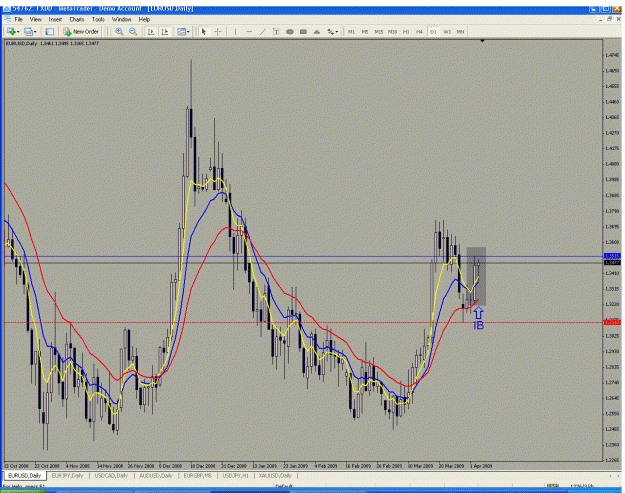Open the Charts menu

[x=77, y=19]
